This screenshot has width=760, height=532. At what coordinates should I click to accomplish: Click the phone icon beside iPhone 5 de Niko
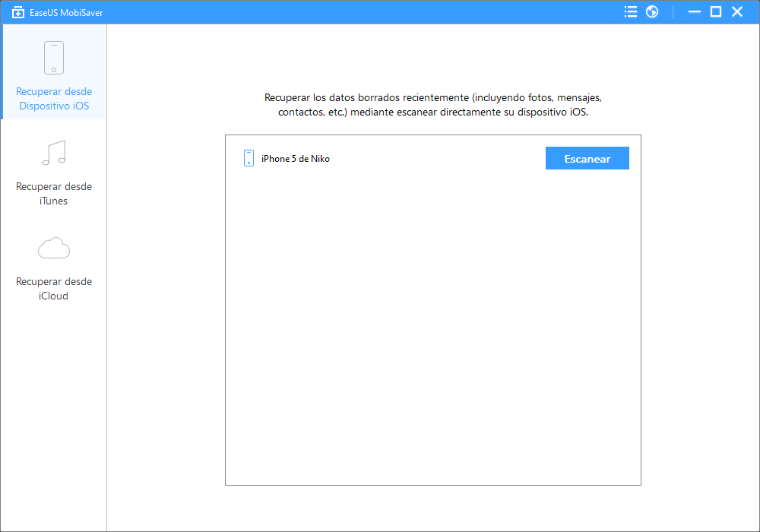249,158
